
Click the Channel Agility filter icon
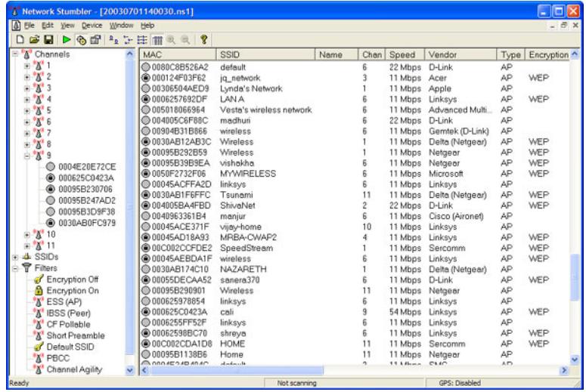(39, 369)
